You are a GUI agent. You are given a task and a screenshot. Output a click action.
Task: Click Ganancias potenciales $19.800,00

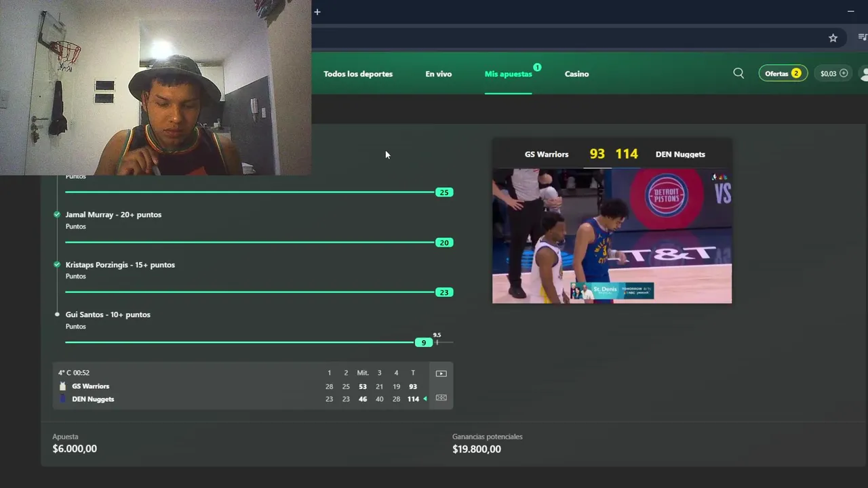click(477, 449)
